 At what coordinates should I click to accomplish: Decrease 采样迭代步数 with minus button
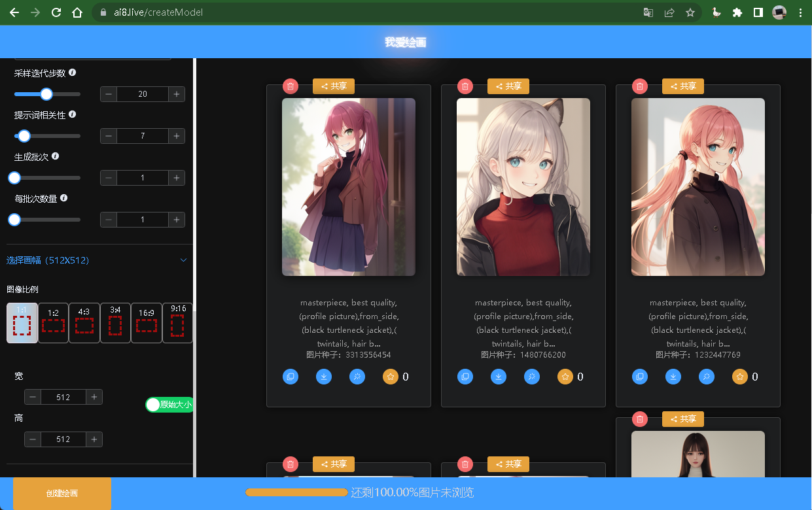109,94
